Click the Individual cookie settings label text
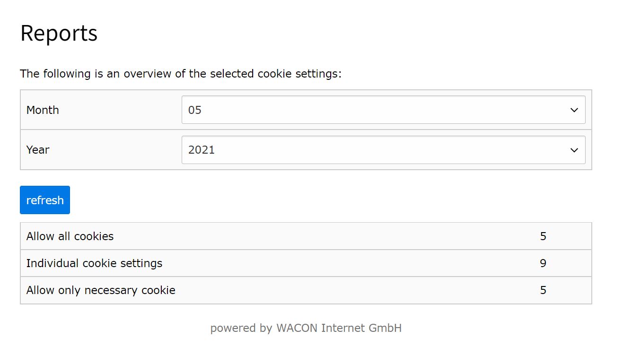Viewport: 632px width, 364px height. tap(94, 263)
